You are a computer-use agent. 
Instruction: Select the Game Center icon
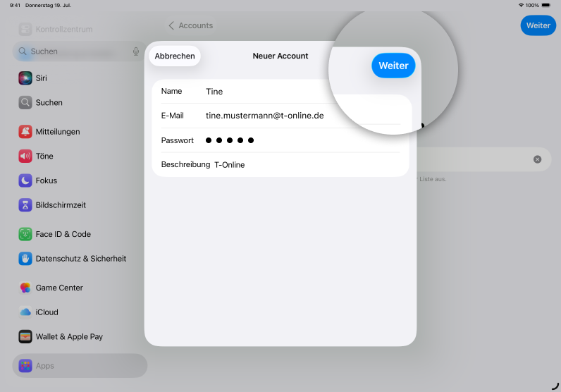click(x=25, y=288)
